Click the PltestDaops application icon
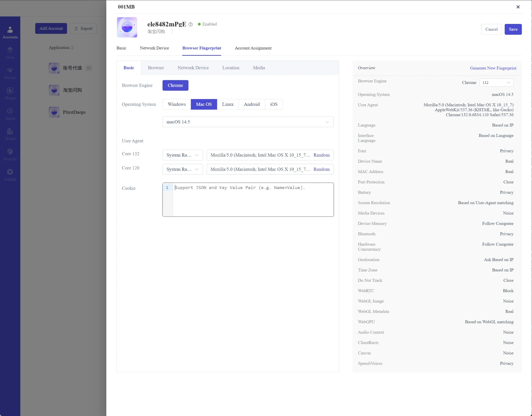Image resolution: width=532 pixels, height=416 pixels. (54, 112)
